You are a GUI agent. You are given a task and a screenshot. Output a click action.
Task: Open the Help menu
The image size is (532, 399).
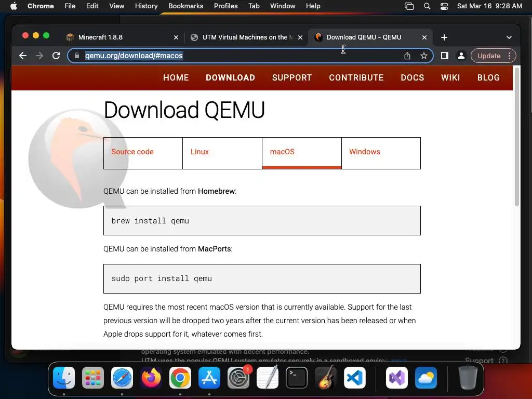(313, 6)
